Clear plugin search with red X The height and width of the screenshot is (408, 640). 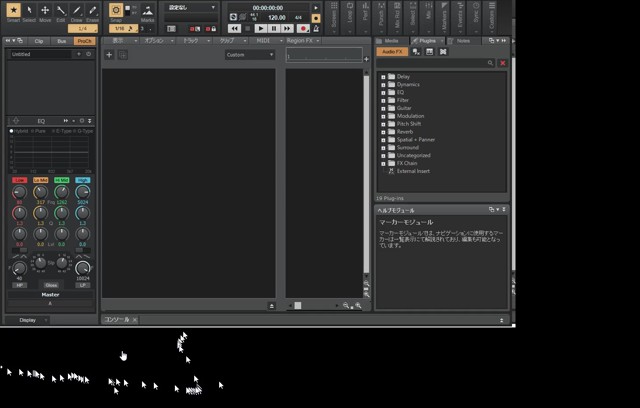pyautogui.click(x=503, y=63)
